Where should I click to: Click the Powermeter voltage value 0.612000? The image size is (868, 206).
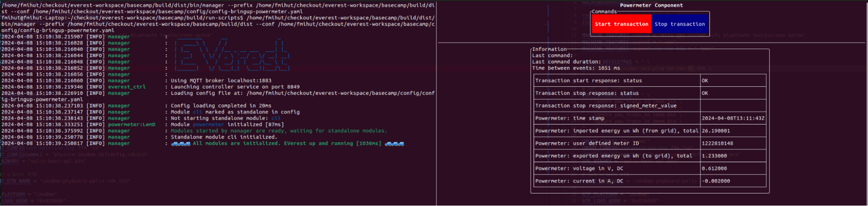click(x=714, y=169)
